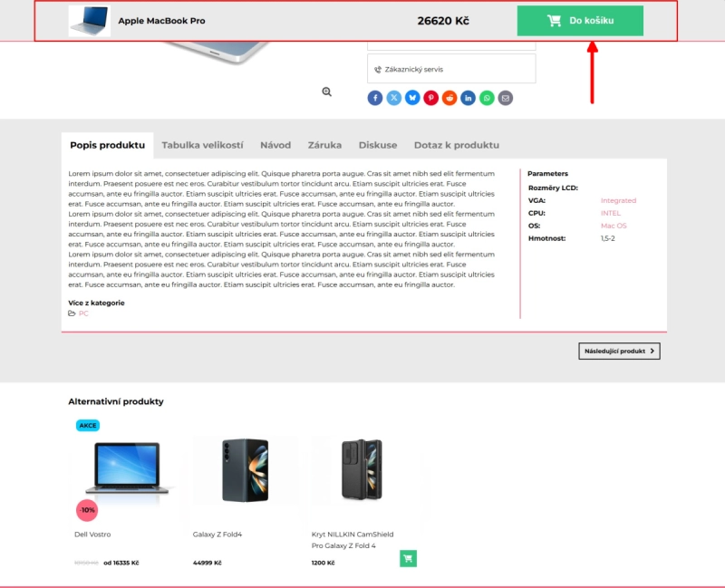Share product via WhatsApp
The width and height of the screenshot is (725, 588).
tap(487, 98)
